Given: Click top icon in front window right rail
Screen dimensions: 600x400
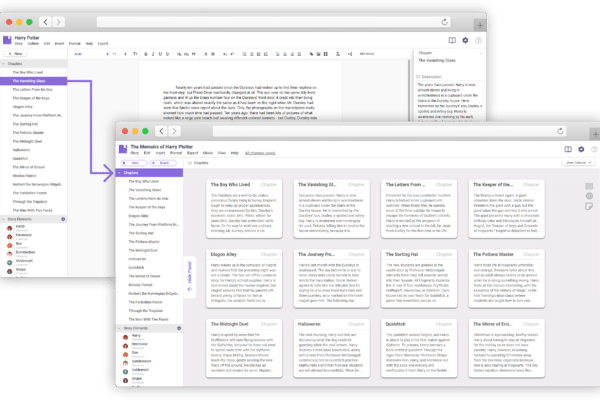Looking at the screenshot, I should pyautogui.click(x=589, y=186).
